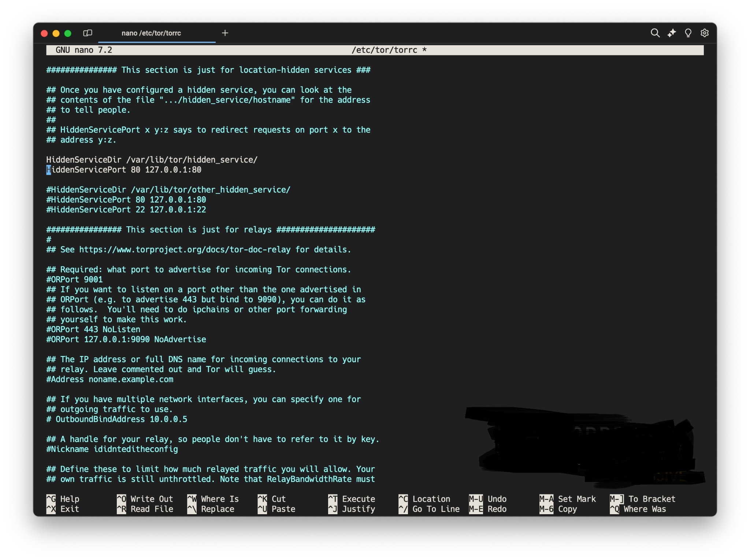
Task: Click the ^U Paste shortcut
Action: coord(276,509)
